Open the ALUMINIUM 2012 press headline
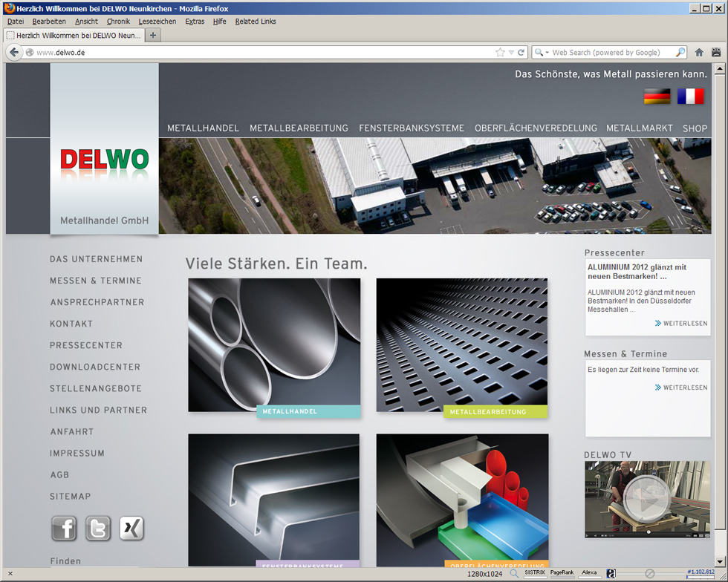The image size is (728, 582). (637, 272)
